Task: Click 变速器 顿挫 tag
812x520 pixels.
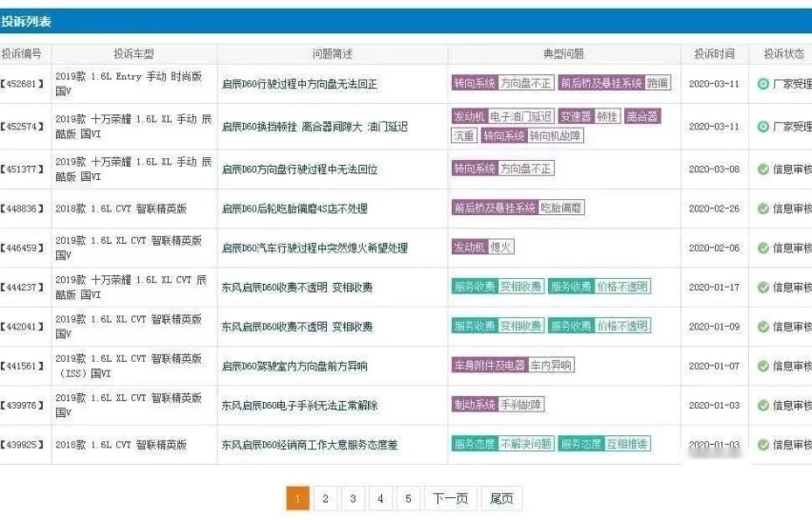Action: tap(589, 116)
